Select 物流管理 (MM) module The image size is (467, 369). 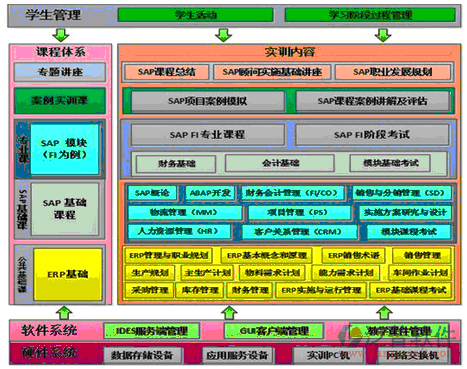184,212
